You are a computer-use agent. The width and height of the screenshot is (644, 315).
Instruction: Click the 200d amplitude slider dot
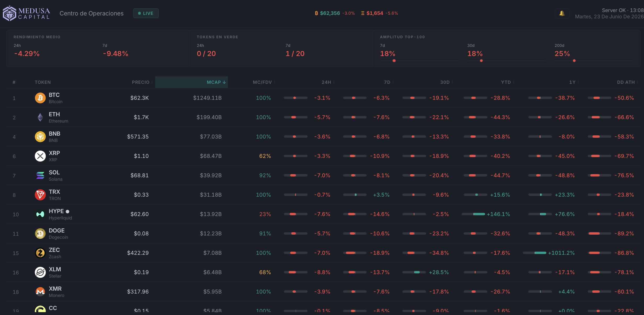pos(574,61)
